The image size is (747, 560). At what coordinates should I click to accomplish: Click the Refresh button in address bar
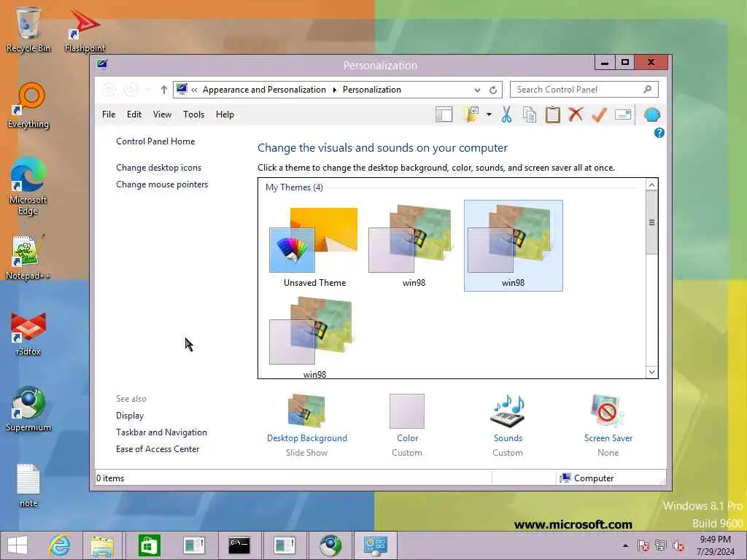[493, 90]
